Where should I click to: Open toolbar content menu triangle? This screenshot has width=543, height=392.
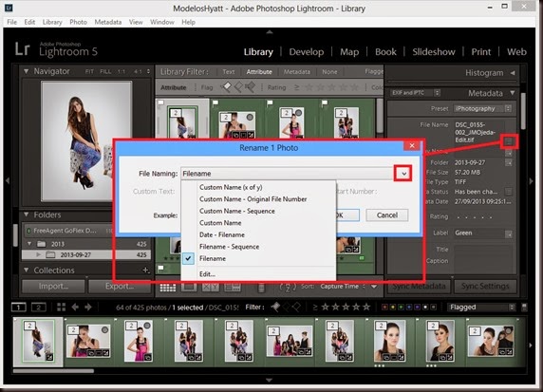coord(374,287)
